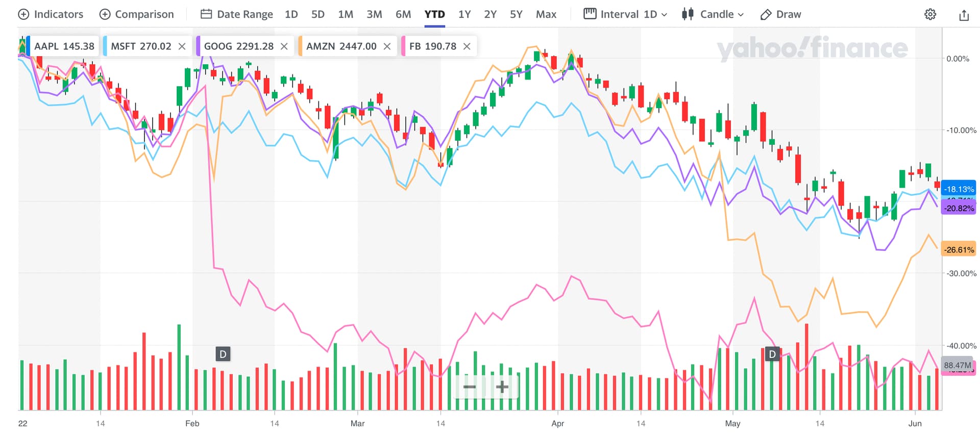
Task: Click the AAPL 145.38 label
Action: click(64, 46)
